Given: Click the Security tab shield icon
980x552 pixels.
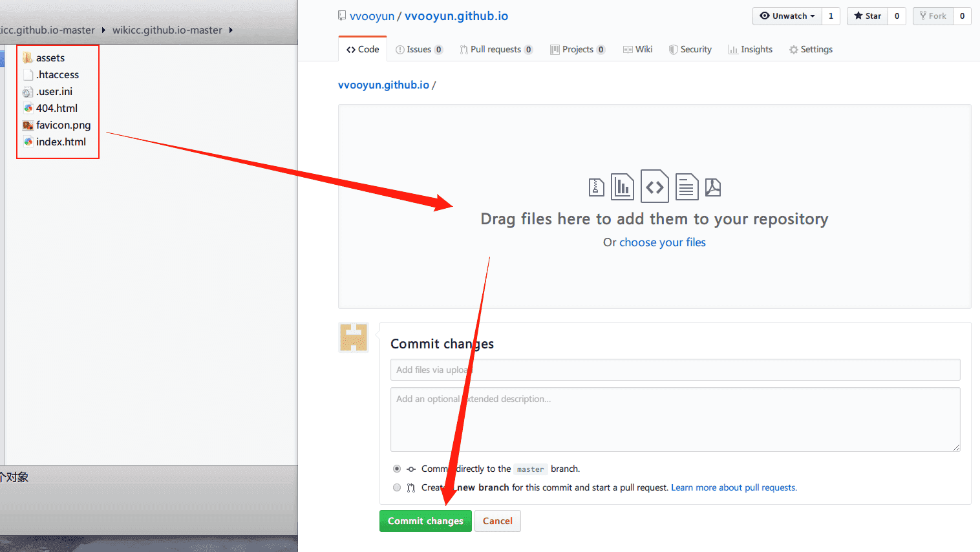Looking at the screenshot, I should (674, 50).
